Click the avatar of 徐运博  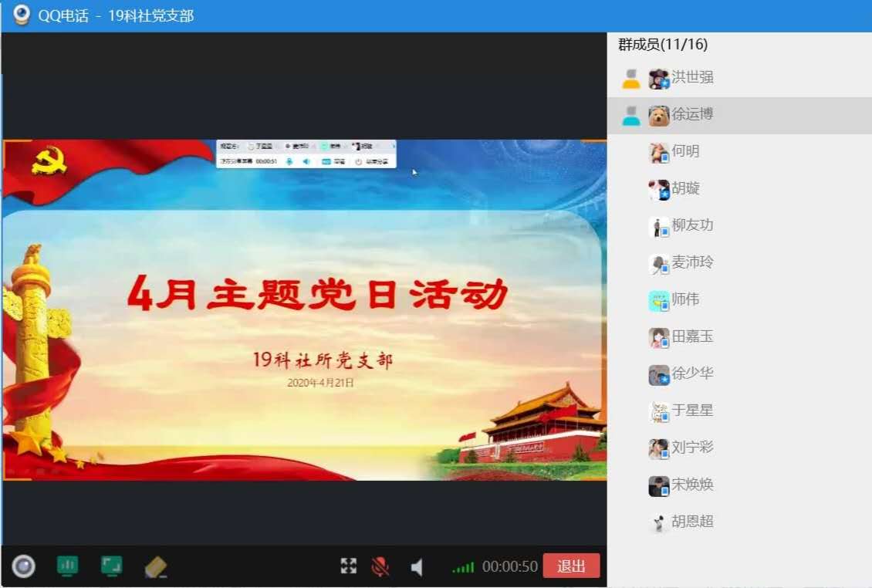(x=658, y=116)
